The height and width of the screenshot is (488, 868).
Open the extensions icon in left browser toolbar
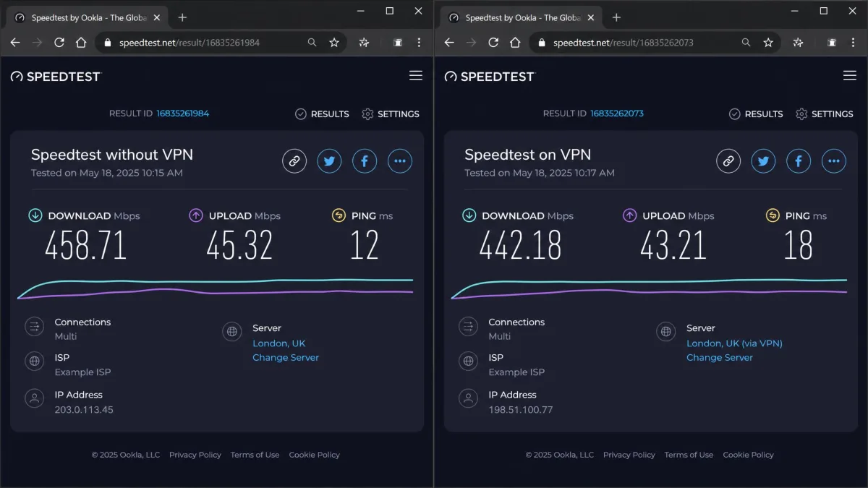[364, 43]
